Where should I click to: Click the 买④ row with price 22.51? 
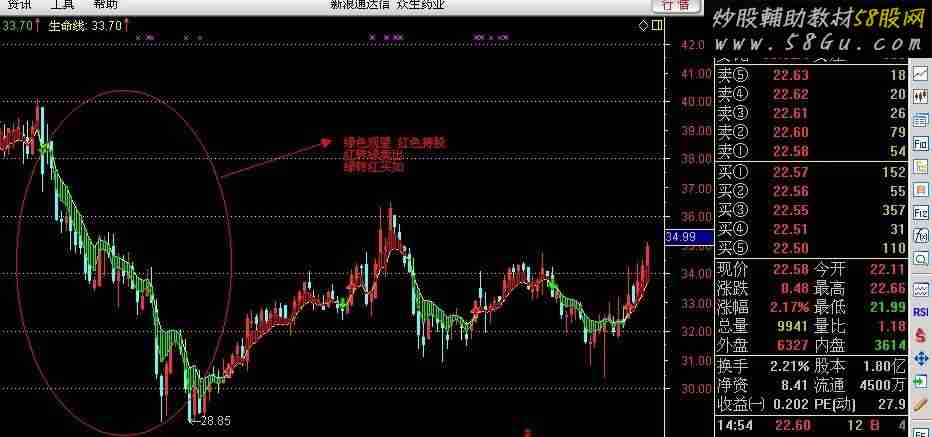click(x=812, y=229)
